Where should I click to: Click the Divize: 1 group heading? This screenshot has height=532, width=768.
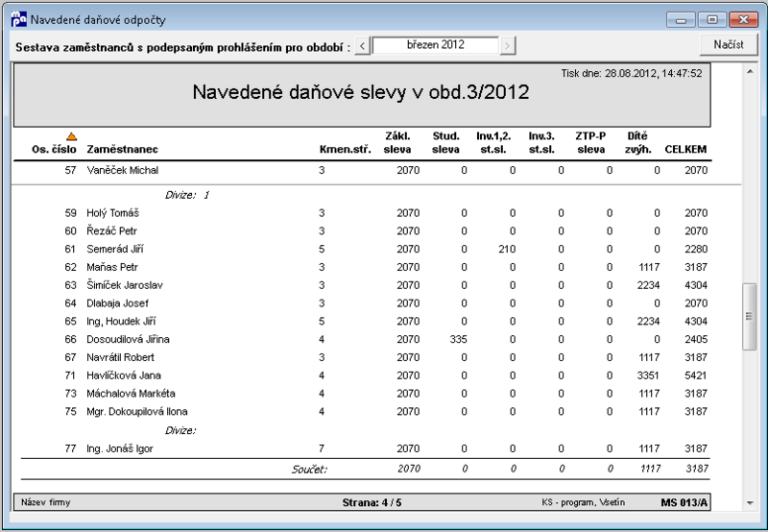[x=187, y=196]
